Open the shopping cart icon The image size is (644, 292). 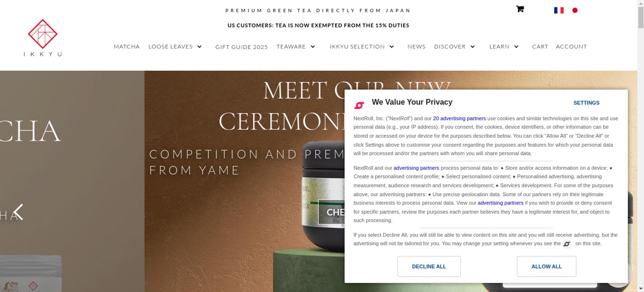520,9
